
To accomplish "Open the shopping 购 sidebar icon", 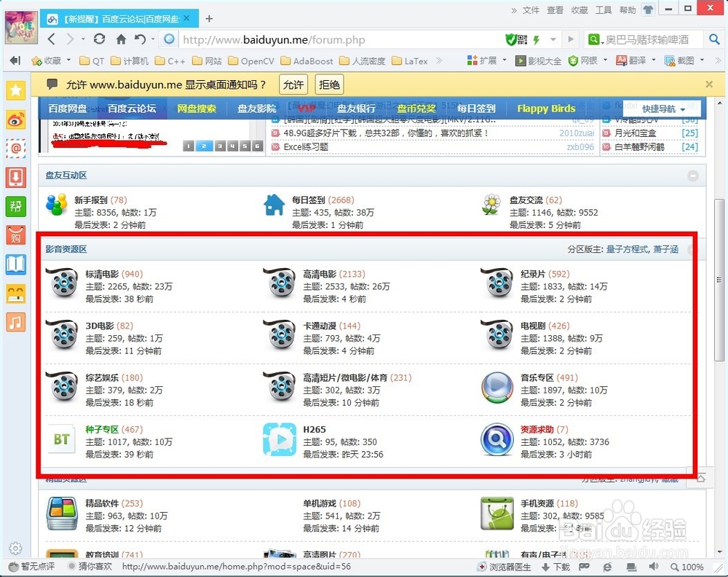I will (16, 235).
